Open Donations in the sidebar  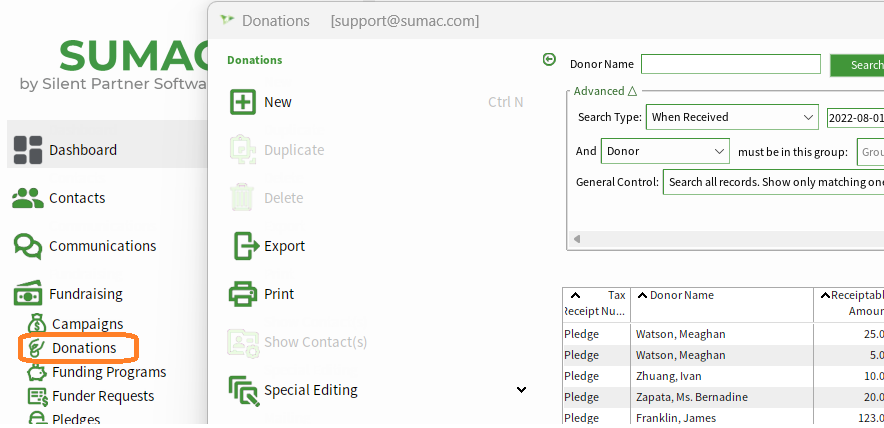[84, 348]
